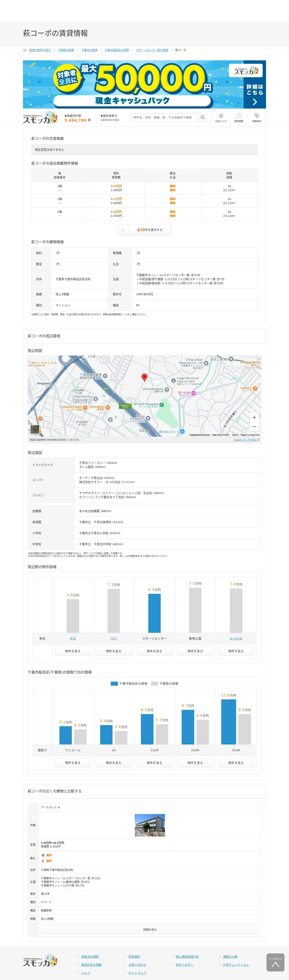Screen dimensions: 289x980
Task: Click the 株式会社エポック map marker
Action: pyautogui.click(x=182, y=431)
